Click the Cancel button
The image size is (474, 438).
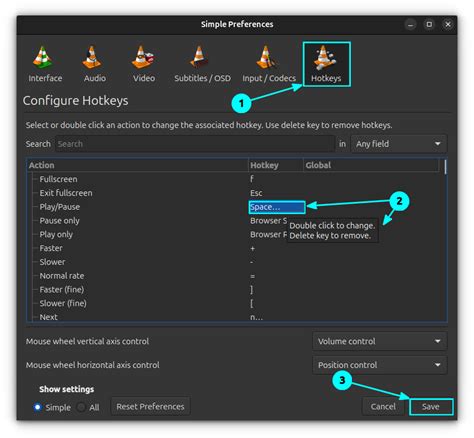(383, 407)
